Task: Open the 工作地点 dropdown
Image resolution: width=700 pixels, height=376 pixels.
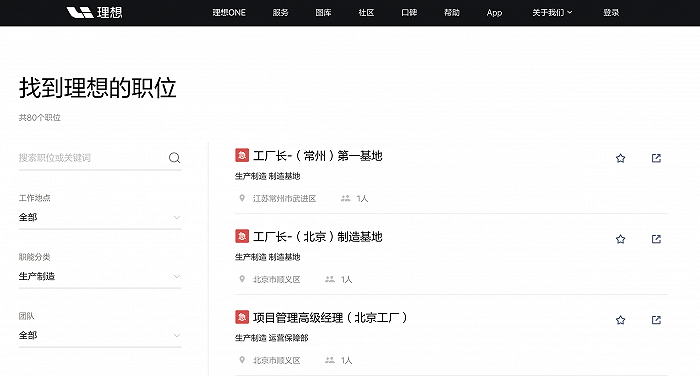Action: tap(100, 217)
